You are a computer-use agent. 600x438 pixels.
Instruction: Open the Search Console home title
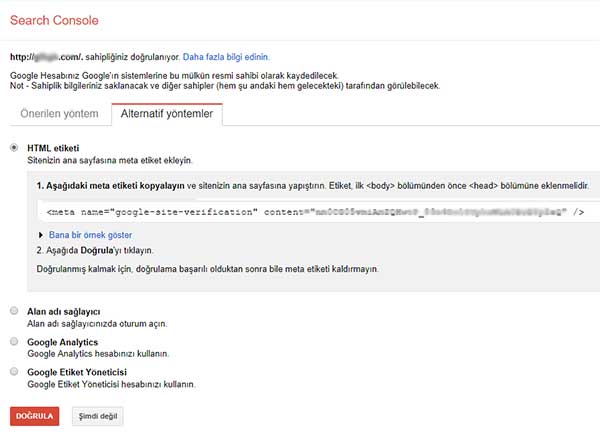[54, 20]
